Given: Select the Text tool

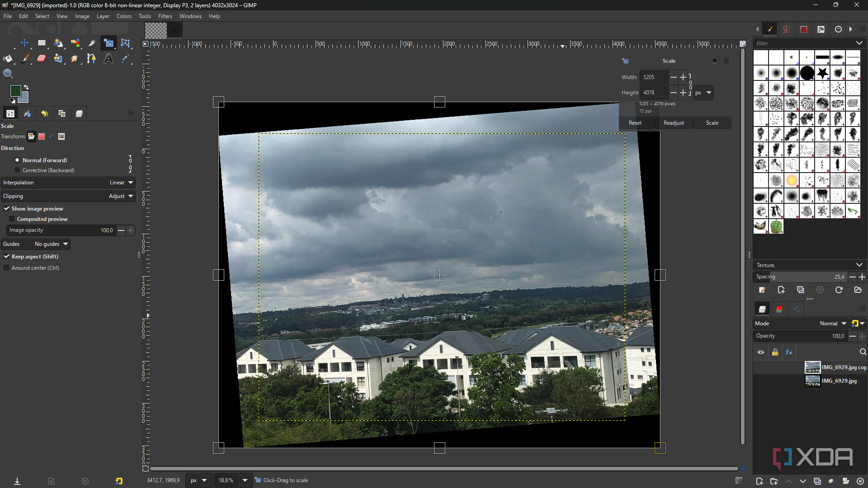Looking at the screenshot, I should pos(108,58).
